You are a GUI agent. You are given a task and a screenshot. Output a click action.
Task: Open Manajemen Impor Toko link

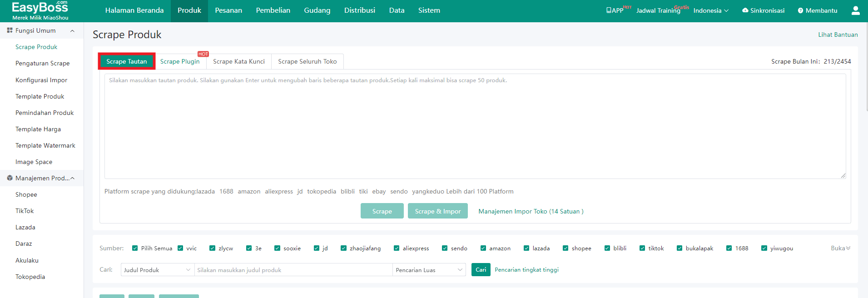[x=531, y=211]
